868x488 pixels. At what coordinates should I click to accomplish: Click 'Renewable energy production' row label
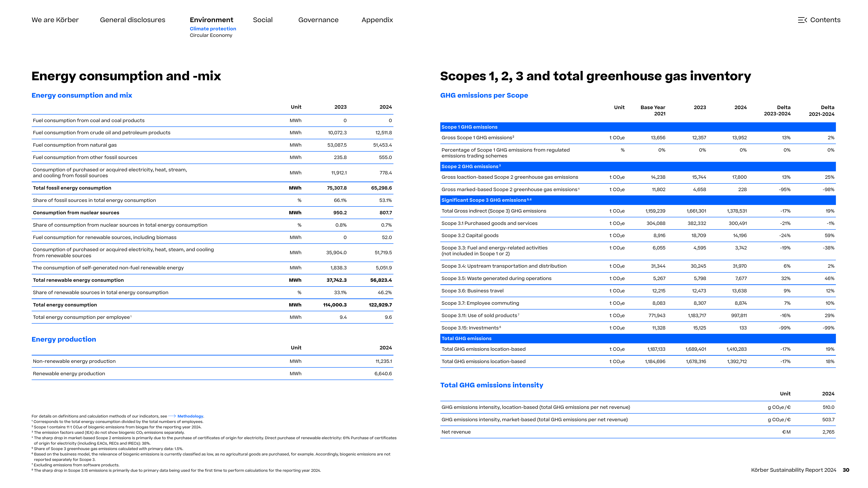(69, 374)
